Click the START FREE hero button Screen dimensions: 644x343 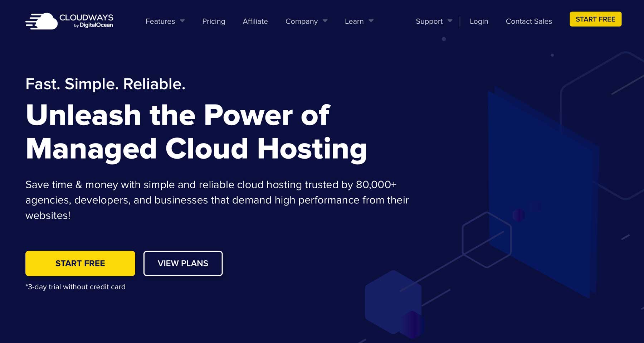(80, 263)
